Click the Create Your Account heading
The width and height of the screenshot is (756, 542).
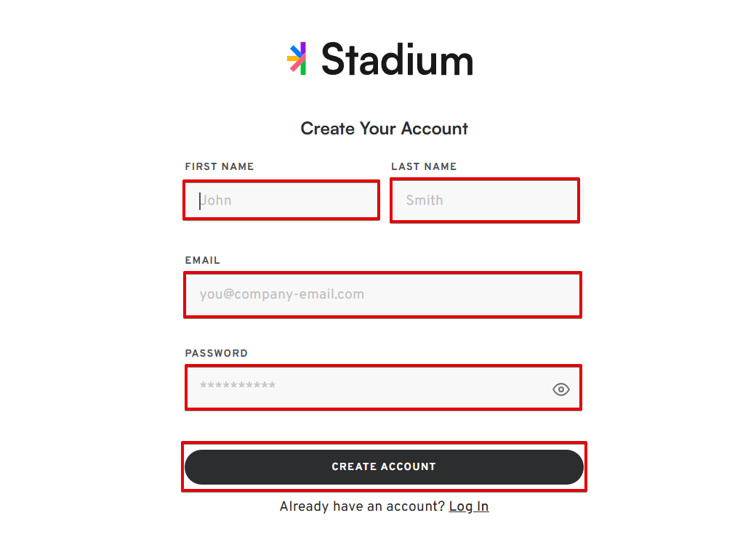pyautogui.click(x=384, y=129)
